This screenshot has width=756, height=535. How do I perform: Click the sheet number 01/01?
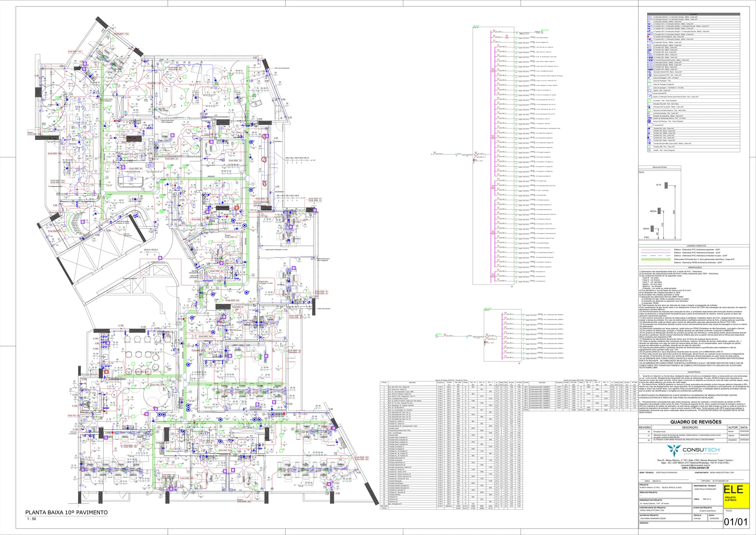[x=736, y=522]
